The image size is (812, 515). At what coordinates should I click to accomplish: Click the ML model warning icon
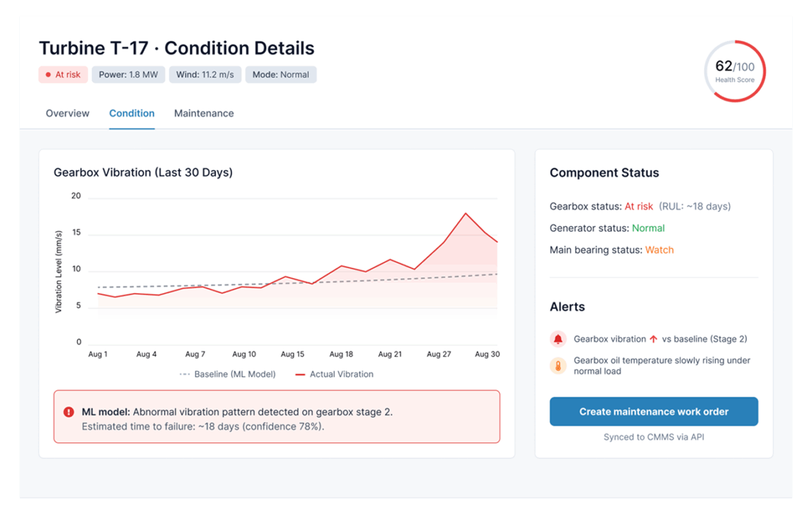[x=70, y=411]
